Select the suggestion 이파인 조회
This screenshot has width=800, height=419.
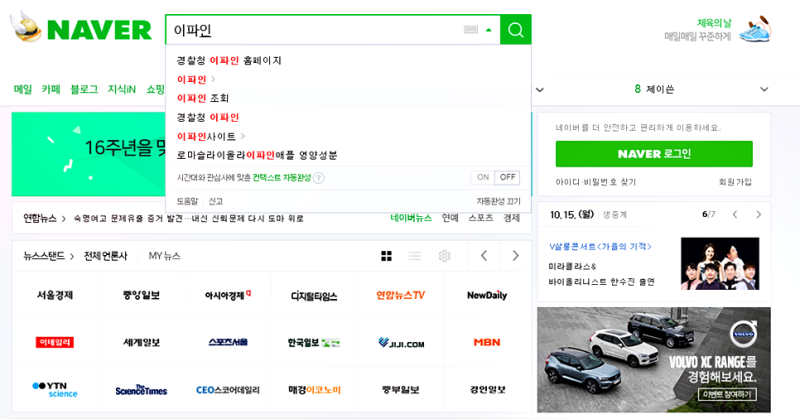click(203, 98)
